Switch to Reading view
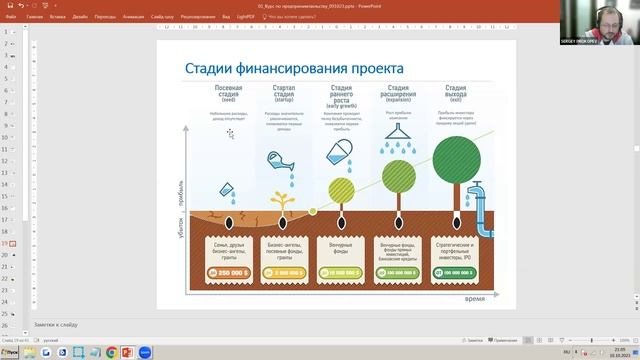This screenshot has width=640, height=360. point(551,340)
